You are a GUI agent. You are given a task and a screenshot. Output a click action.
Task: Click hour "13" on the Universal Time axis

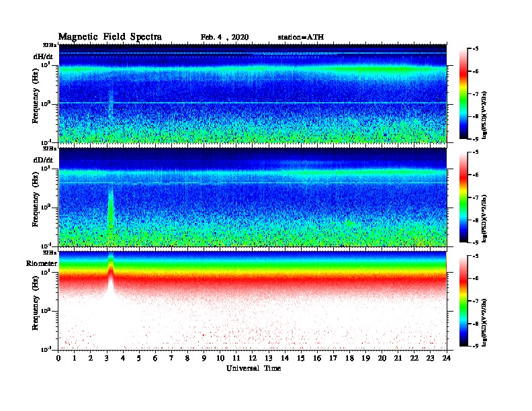coord(269,358)
